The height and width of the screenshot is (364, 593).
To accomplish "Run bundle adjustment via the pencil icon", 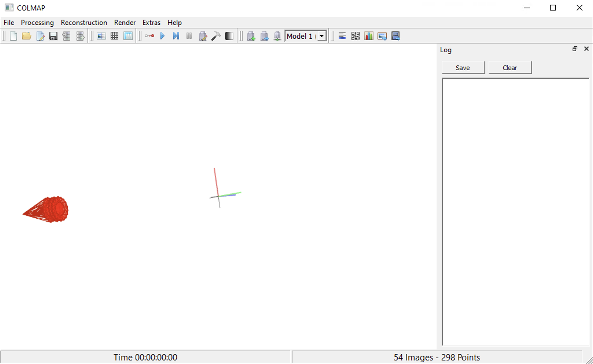I will point(203,36).
